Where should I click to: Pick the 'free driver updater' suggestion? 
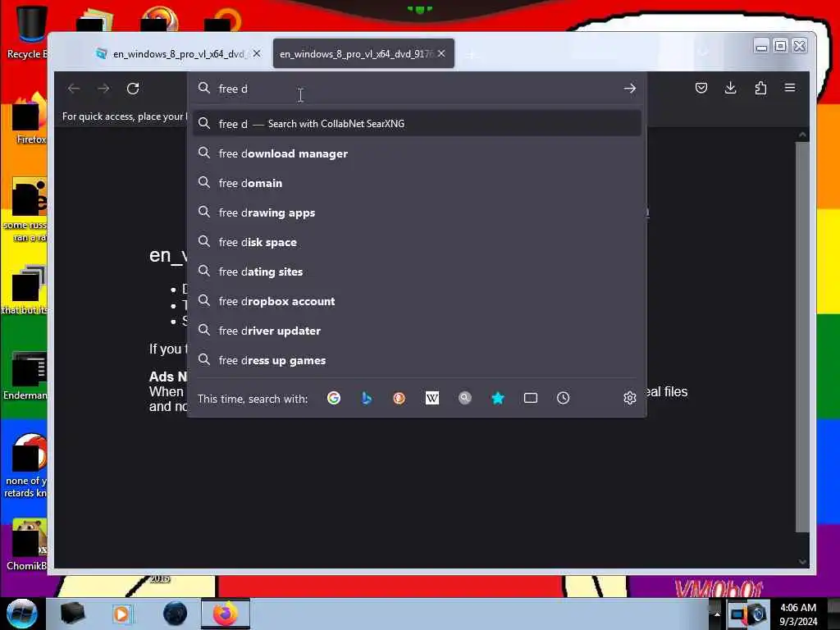click(418, 331)
